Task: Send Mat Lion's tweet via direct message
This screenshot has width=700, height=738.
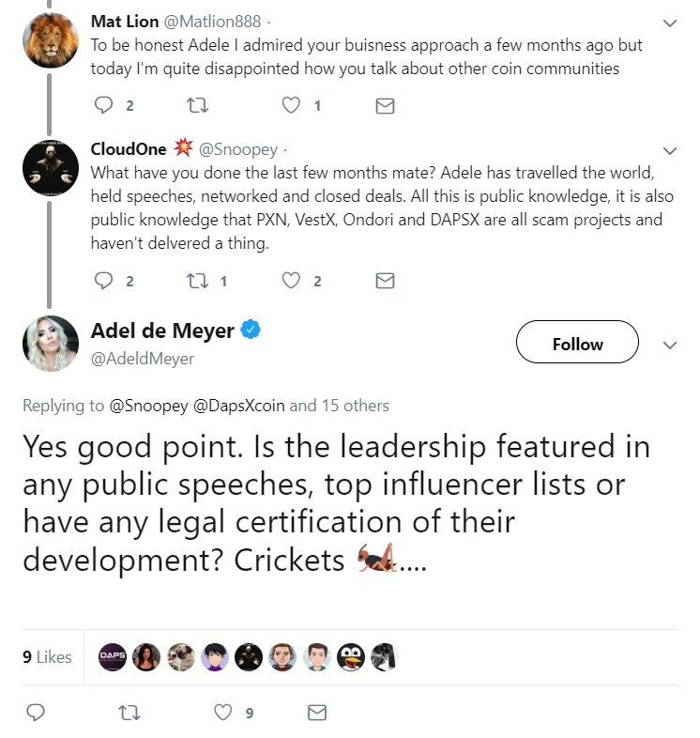Action: pyautogui.click(x=385, y=106)
